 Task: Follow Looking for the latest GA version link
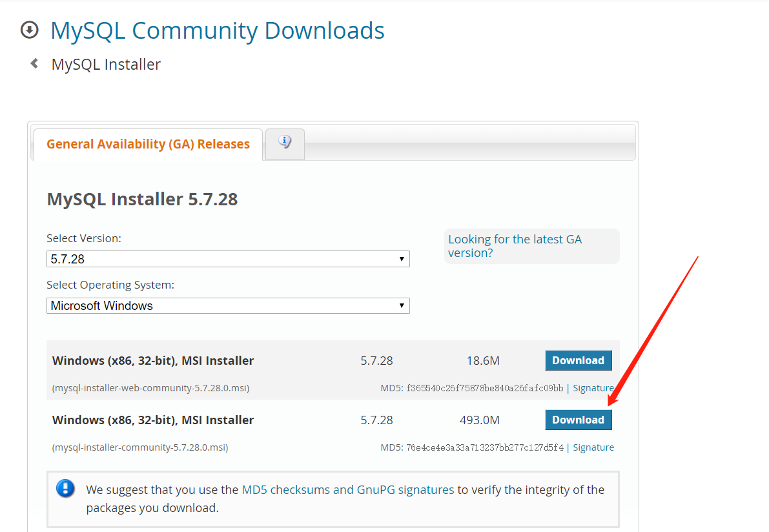515,246
